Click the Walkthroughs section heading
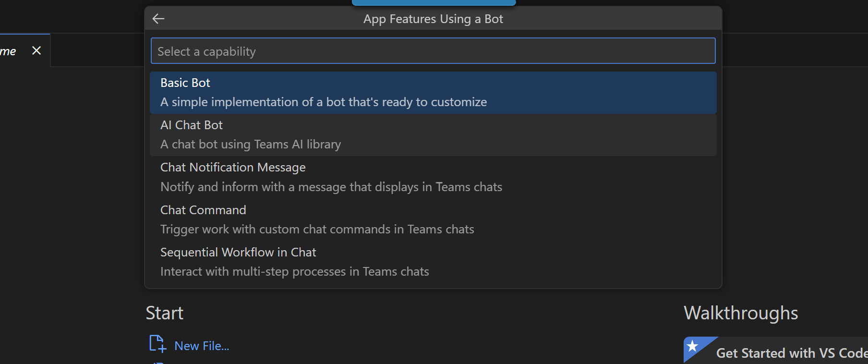868x364 pixels. pyautogui.click(x=741, y=313)
